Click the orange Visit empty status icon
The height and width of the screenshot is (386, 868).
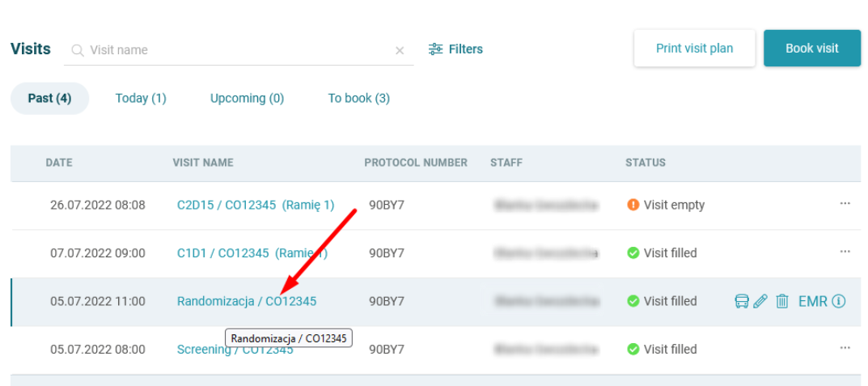pyautogui.click(x=633, y=206)
